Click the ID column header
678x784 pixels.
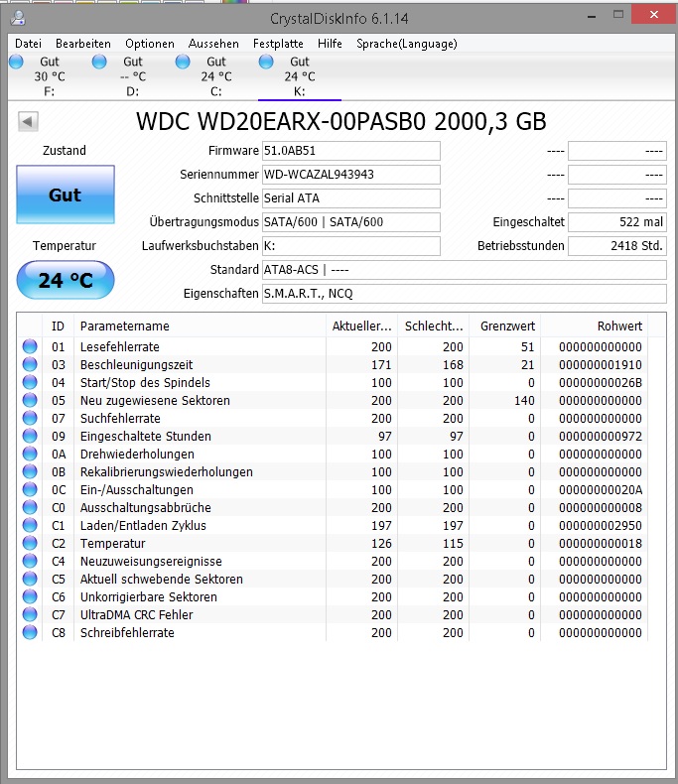(x=58, y=326)
